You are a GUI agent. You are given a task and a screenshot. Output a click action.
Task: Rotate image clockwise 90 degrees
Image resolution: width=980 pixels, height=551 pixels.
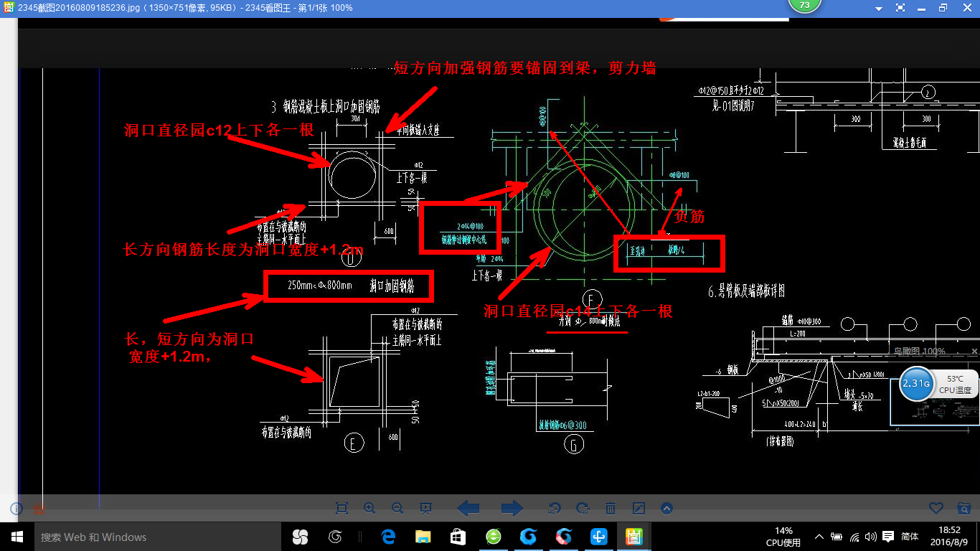pyautogui.click(x=583, y=509)
